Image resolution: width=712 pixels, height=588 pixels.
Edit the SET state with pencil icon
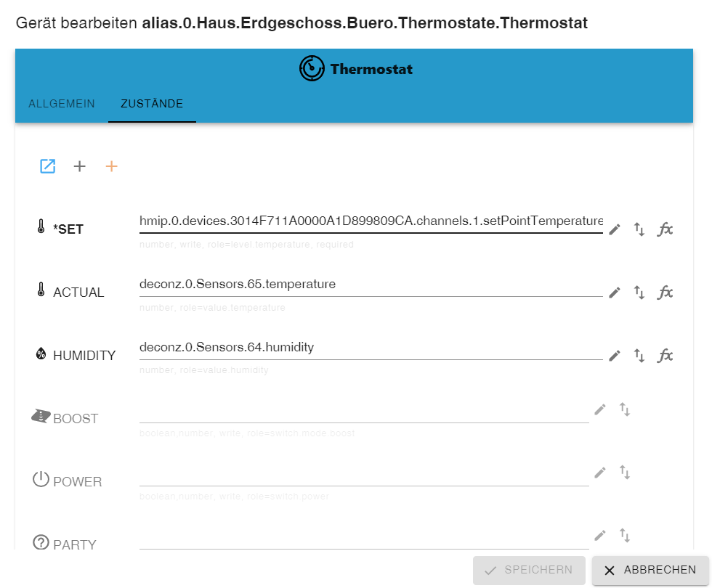(x=615, y=229)
